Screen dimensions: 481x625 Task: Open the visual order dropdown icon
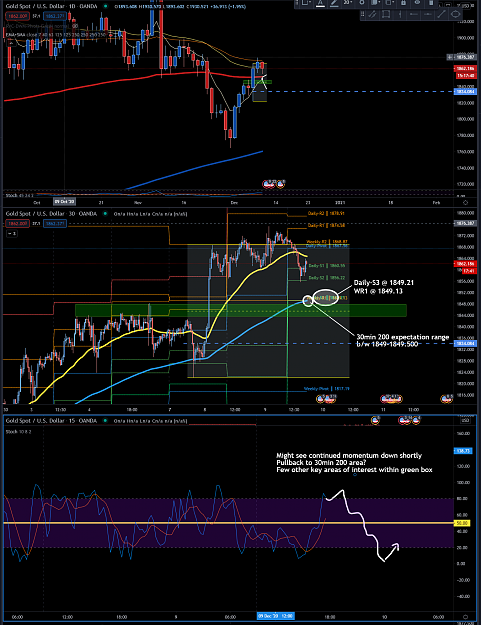pos(376,3)
